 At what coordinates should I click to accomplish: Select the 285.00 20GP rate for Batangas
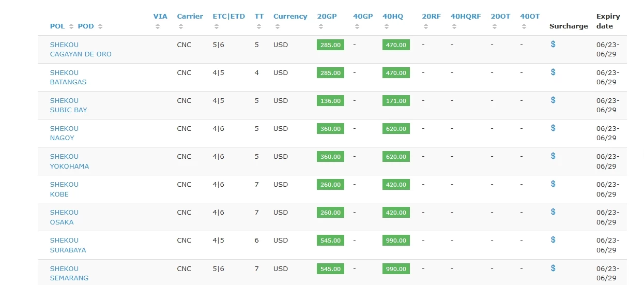(x=330, y=73)
